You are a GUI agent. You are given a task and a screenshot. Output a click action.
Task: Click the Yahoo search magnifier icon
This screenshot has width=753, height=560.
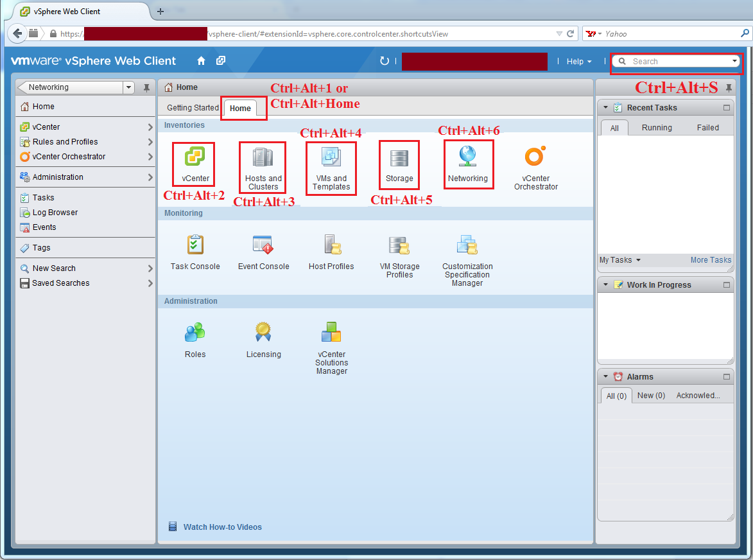pyautogui.click(x=745, y=33)
